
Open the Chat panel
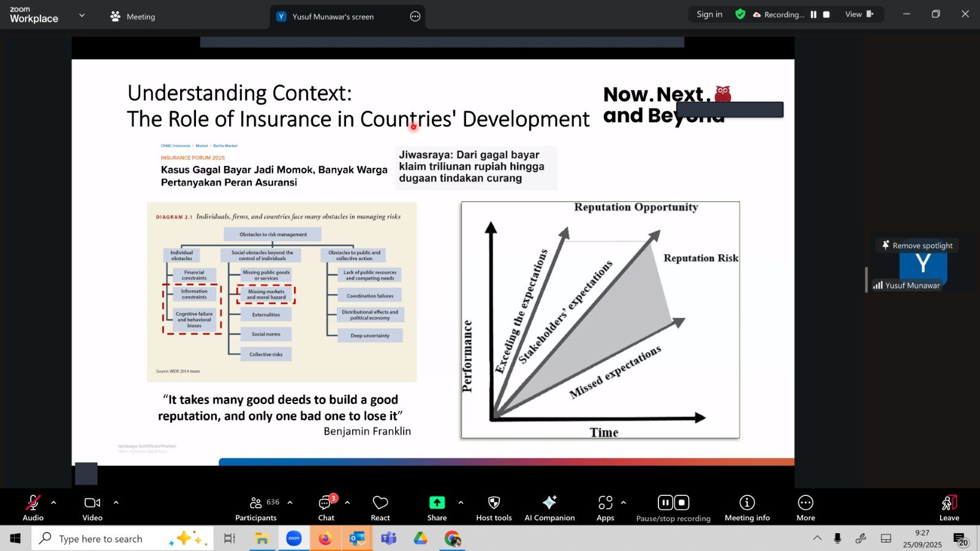coord(326,508)
